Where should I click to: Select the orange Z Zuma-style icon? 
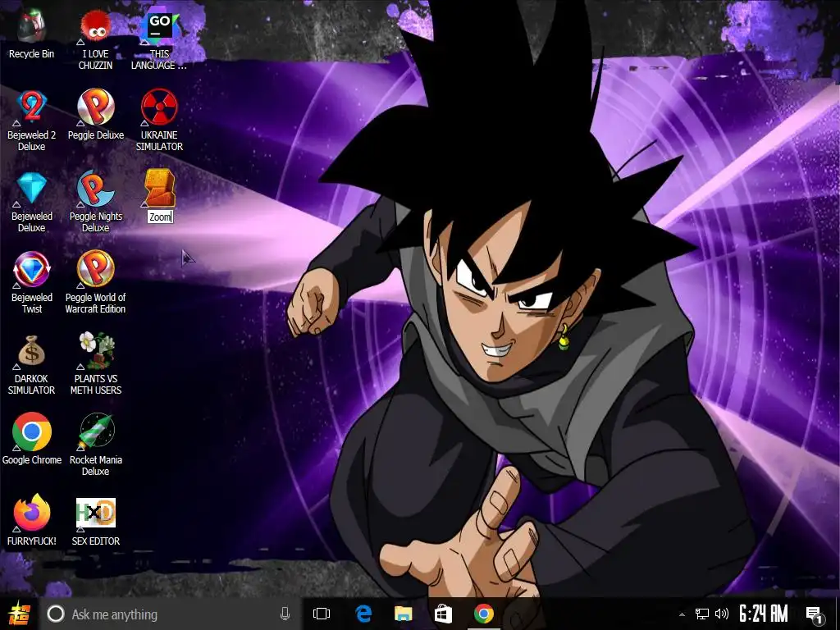pos(160,189)
